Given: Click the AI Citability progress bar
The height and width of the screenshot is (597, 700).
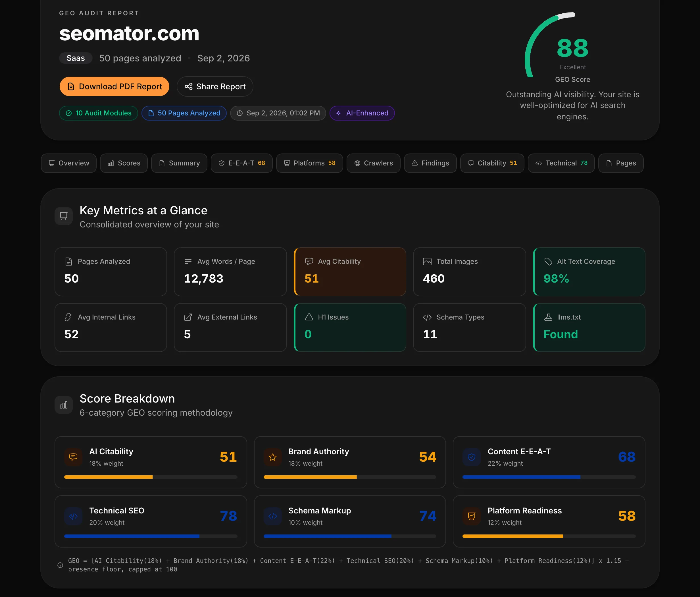Looking at the screenshot, I should click(151, 477).
